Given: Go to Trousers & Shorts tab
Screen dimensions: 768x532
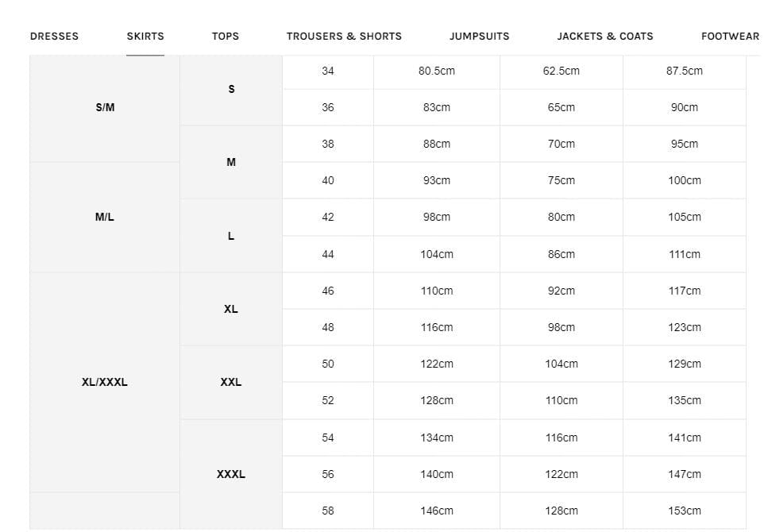Looking at the screenshot, I should pyautogui.click(x=344, y=36).
